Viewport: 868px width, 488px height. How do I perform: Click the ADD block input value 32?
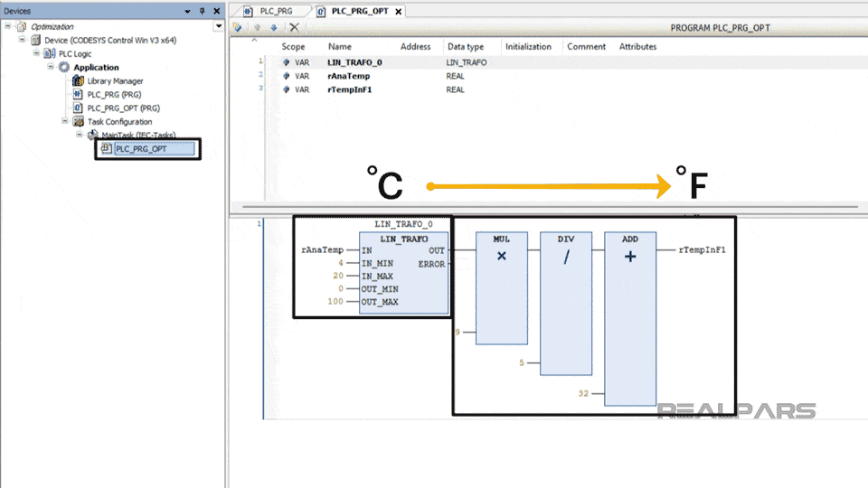tap(583, 393)
